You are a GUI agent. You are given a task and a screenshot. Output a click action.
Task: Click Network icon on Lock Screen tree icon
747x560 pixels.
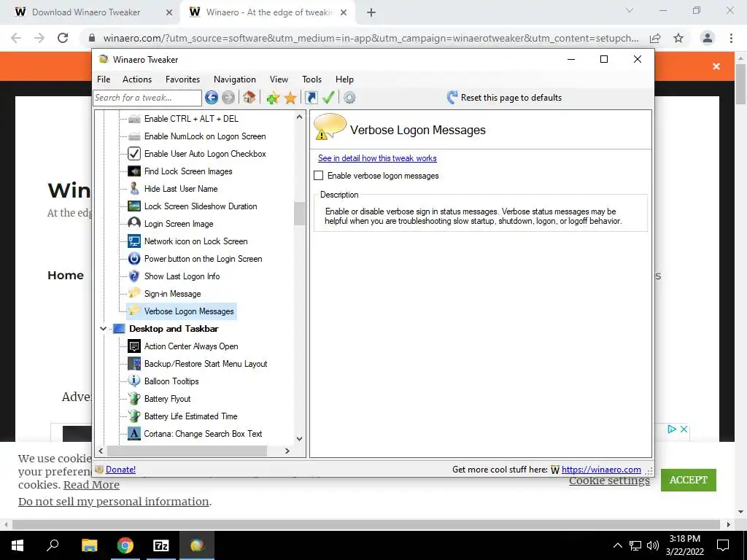pos(134,241)
